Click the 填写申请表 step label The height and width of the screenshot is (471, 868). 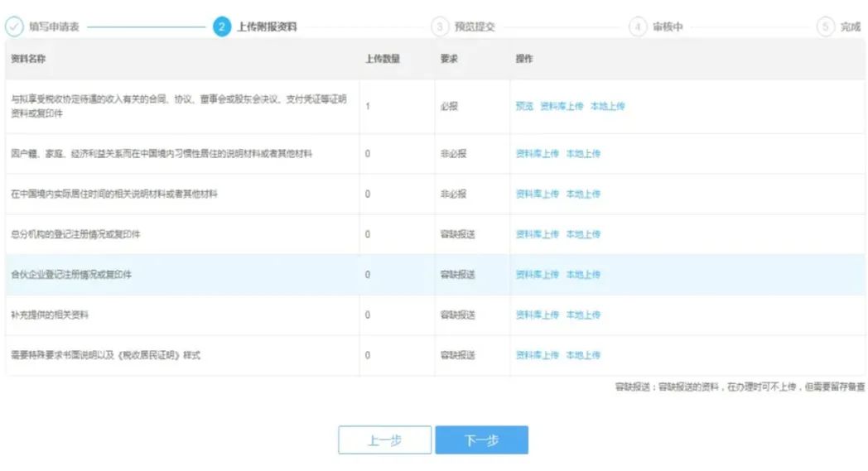54,26
